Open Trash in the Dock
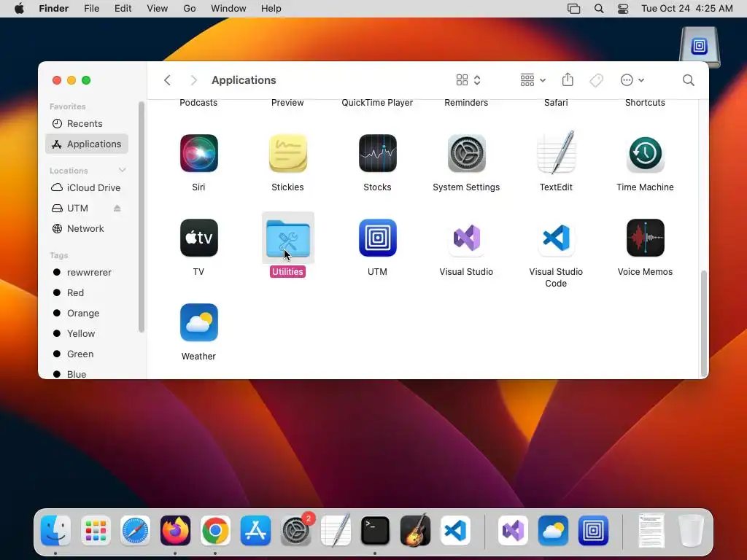The width and height of the screenshot is (747, 560). coord(691,531)
